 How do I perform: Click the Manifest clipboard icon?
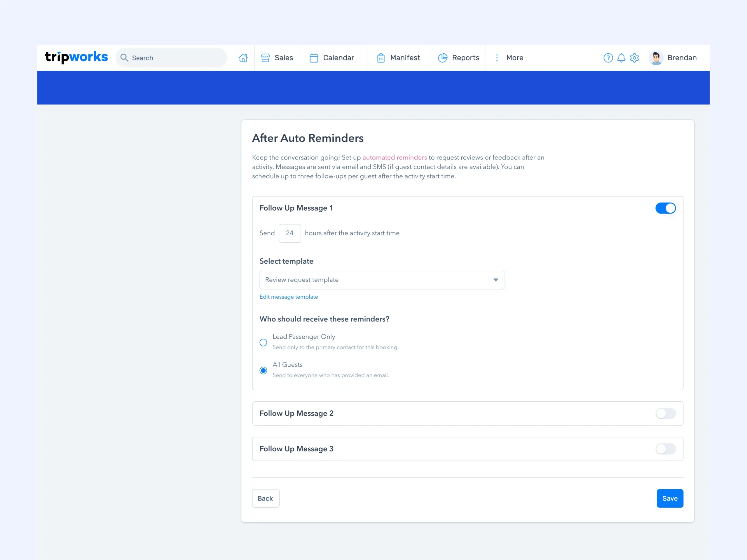click(x=381, y=58)
